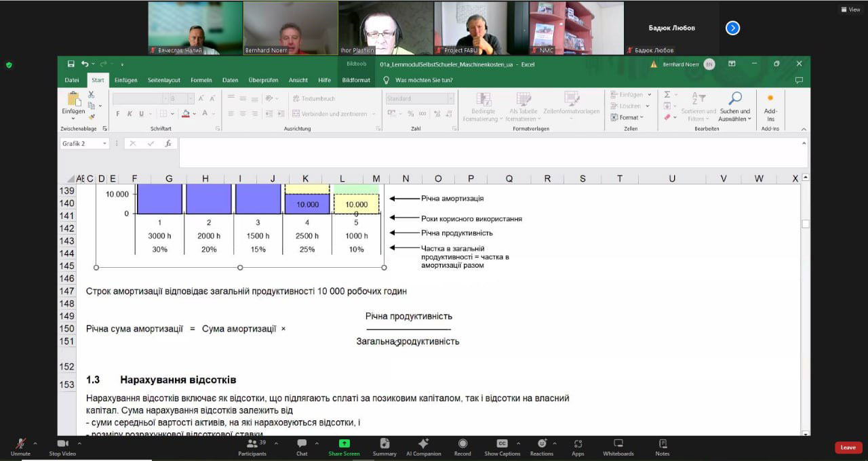Image resolution: width=868 pixels, height=461 pixels.
Task: Switch to the Überprüfen tab
Action: click(x=264, y=80)
